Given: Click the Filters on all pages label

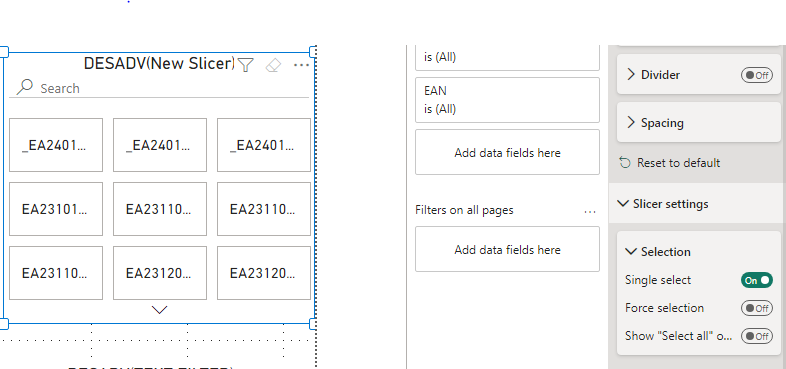Looking at the screenshot, I should tap(464, 210).
